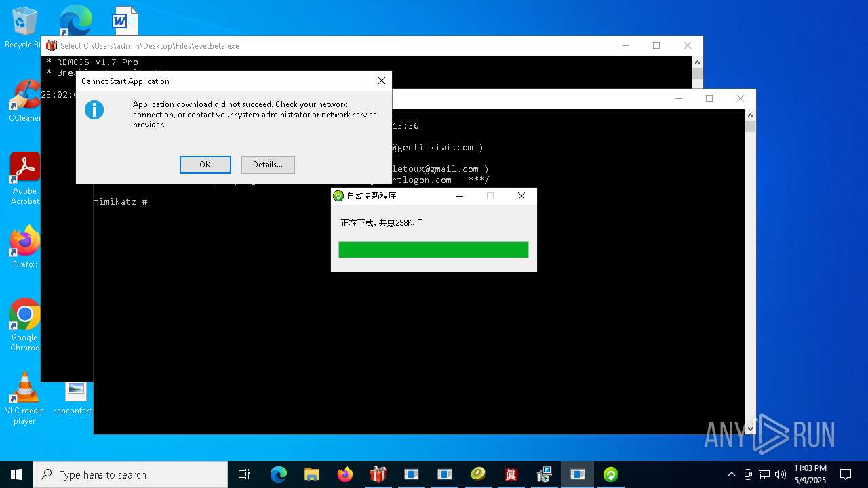Open Task View from taskbar
This screenshot has width=868, height=488.
tap(244, 474)
